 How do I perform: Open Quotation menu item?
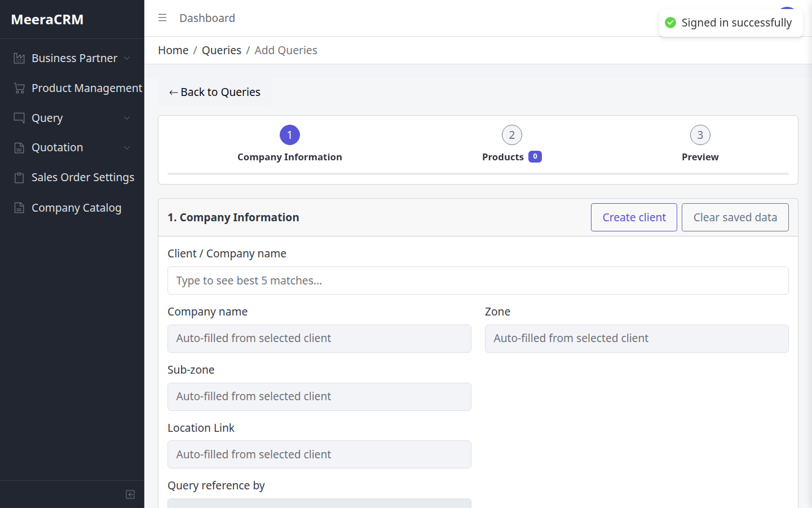tap(72, 148)
